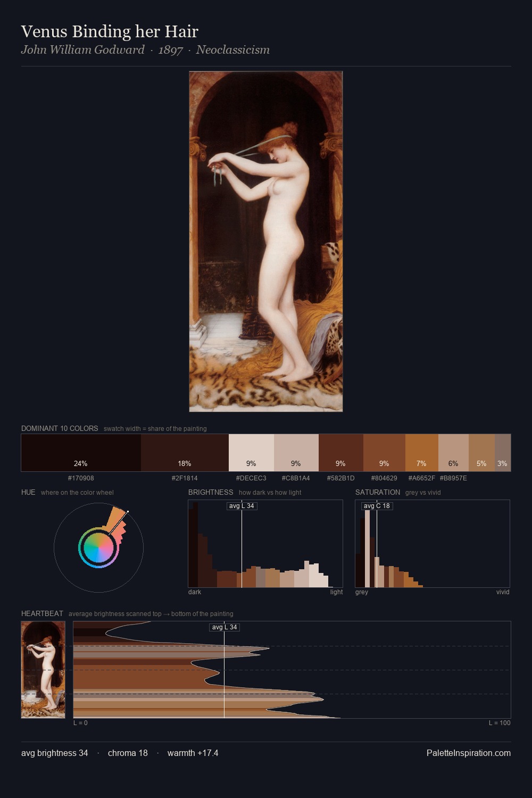Click the 'dark' axis label under Brightness

(x=195, y=592)
